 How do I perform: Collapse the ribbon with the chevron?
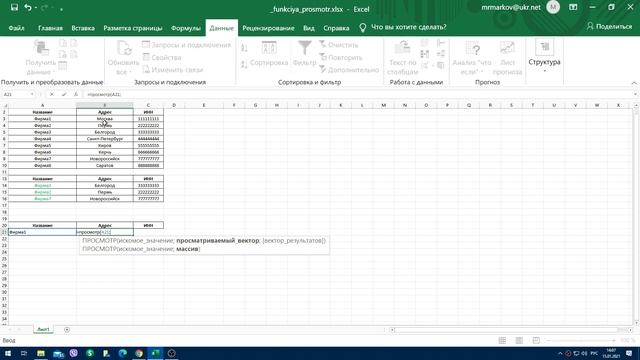coord(634,83)
